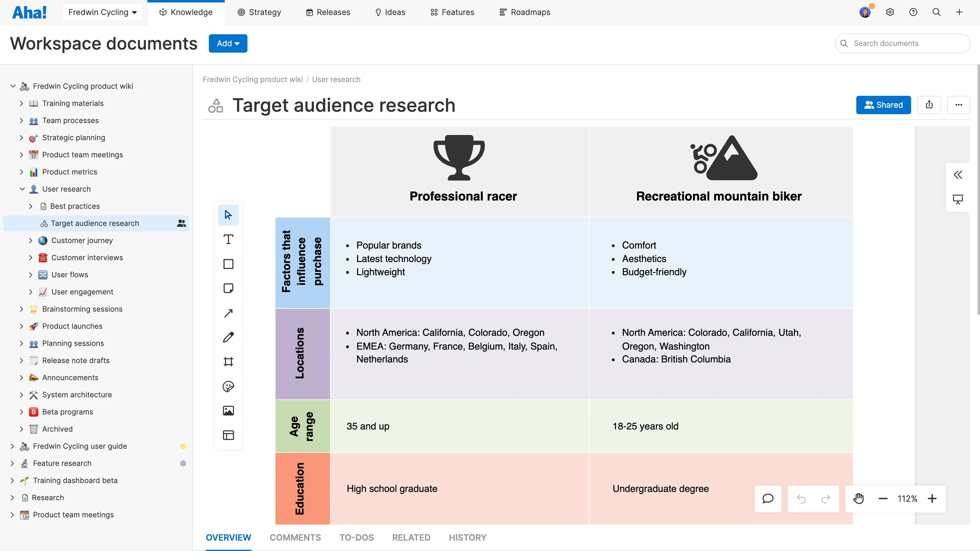Image resolution: width=980 pixels, height=551 pixels.
Task: Click the comment bubble icon
Action: coord(768,499)
